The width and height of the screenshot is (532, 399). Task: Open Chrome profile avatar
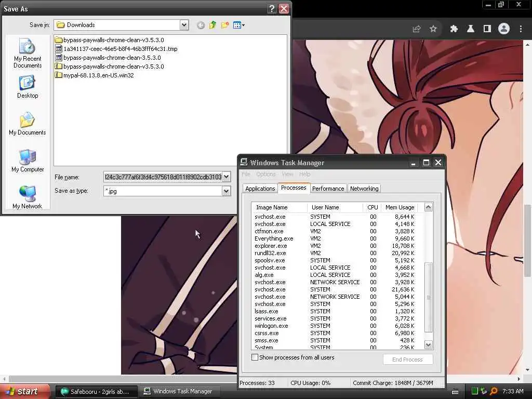(504, 29)
